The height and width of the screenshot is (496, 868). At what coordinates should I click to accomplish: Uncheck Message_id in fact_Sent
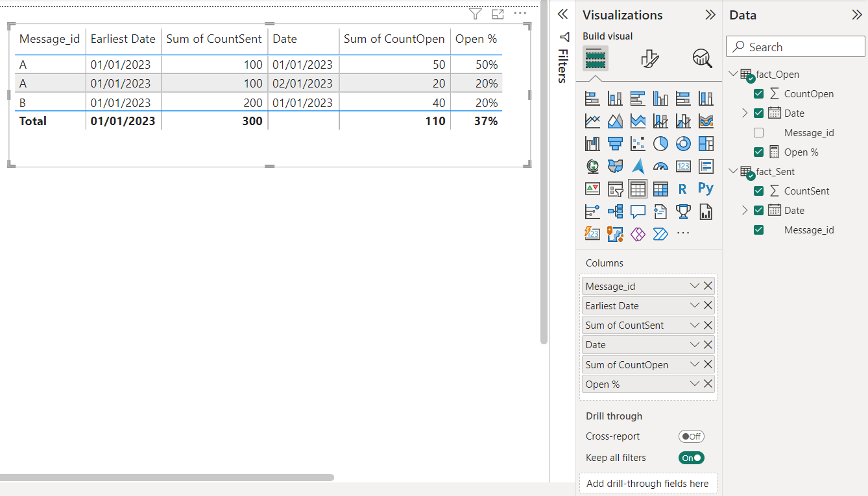(758, 230)
